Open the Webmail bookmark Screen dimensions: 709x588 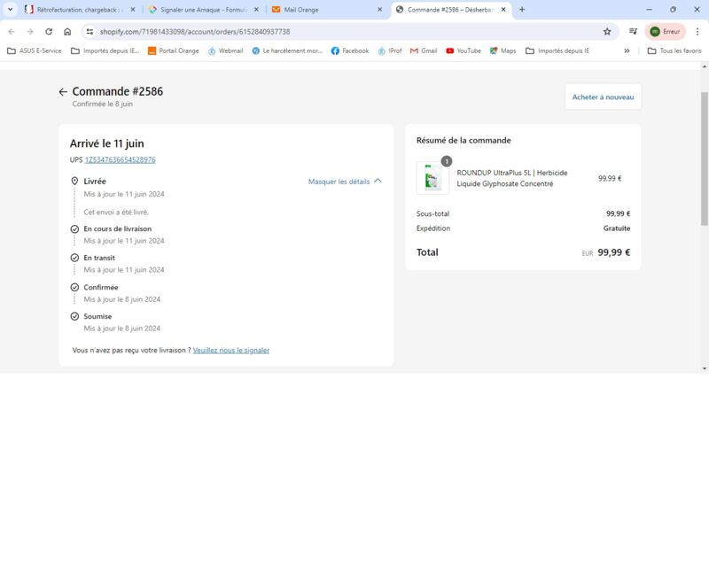[226, 51]
